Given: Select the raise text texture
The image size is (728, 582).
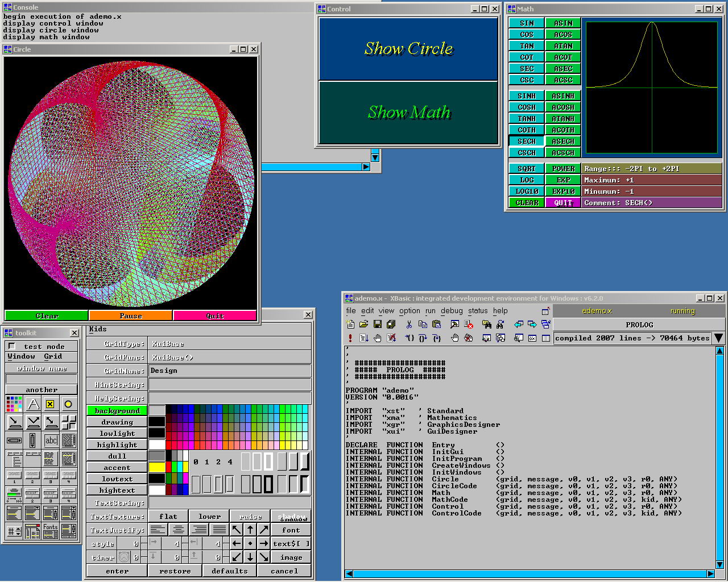Looking at the screenshot, I should (x=250, y=516).
